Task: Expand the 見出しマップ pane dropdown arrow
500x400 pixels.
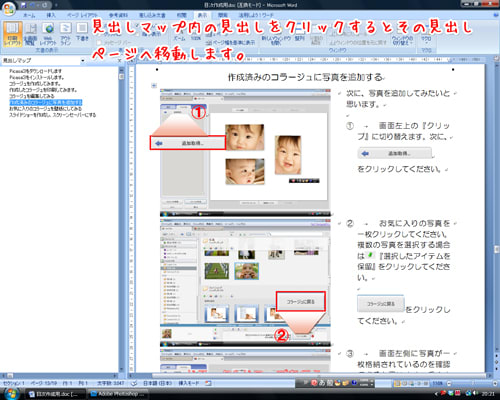Action: coord(83,61)
